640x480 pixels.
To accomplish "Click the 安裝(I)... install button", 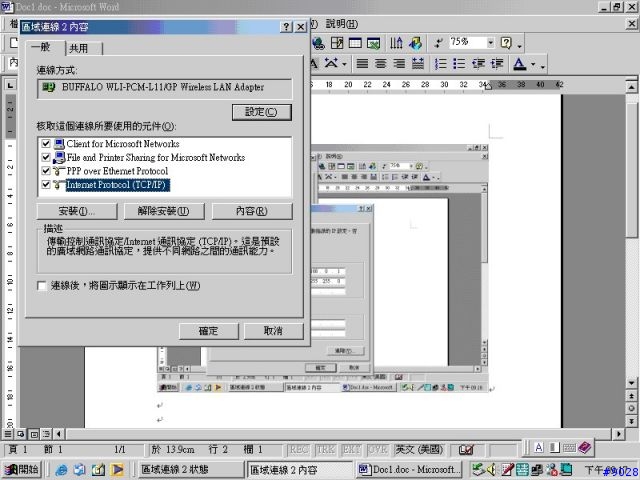I will (77, 211).
